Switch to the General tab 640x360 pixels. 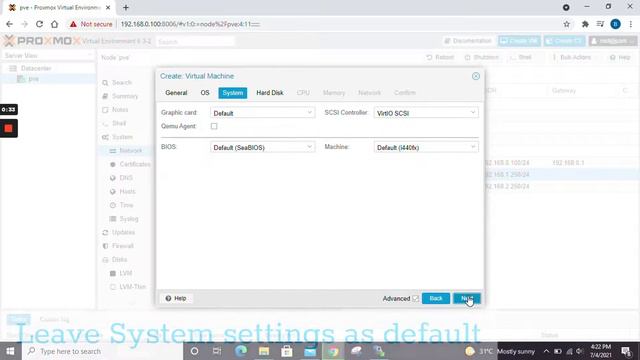pos(176,93)
